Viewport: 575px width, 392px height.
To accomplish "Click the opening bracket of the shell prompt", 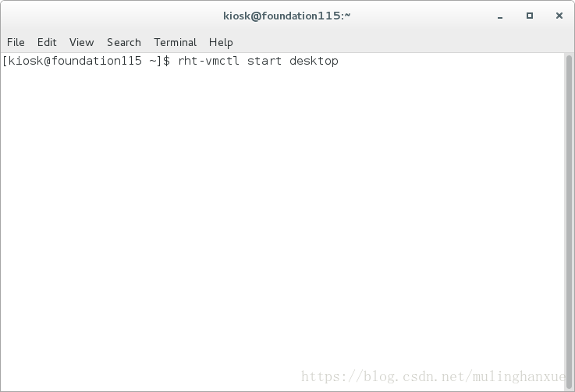I will [5, 61].
